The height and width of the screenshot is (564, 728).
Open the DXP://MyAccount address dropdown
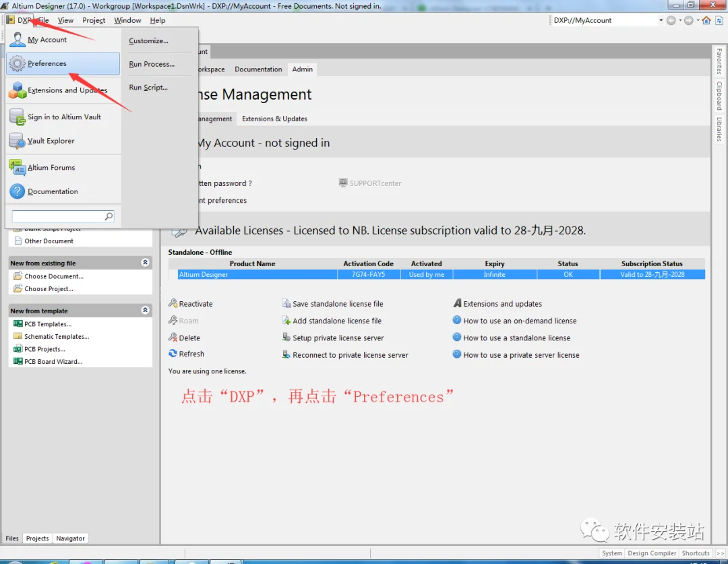click(x=661, y=20)
